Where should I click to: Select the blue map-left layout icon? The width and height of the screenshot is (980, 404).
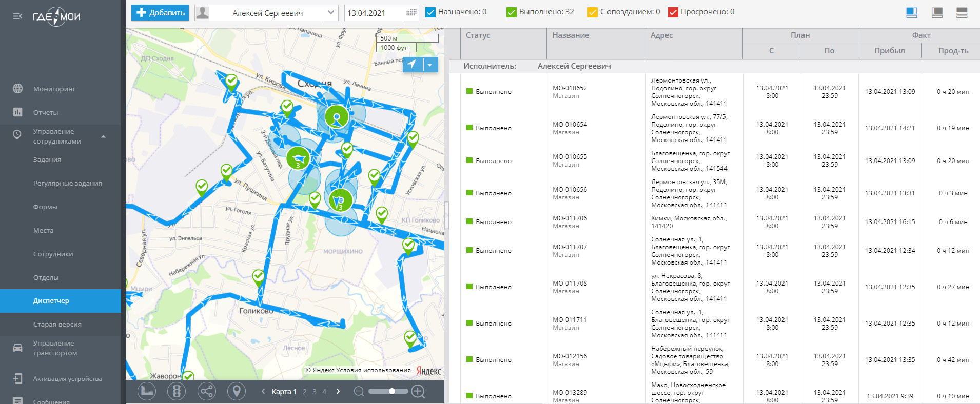click(x=912, y=13)
